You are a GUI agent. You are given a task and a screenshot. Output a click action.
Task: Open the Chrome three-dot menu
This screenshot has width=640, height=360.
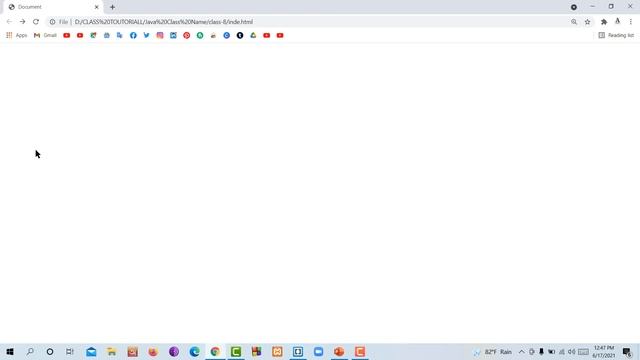tap(631, 22)
